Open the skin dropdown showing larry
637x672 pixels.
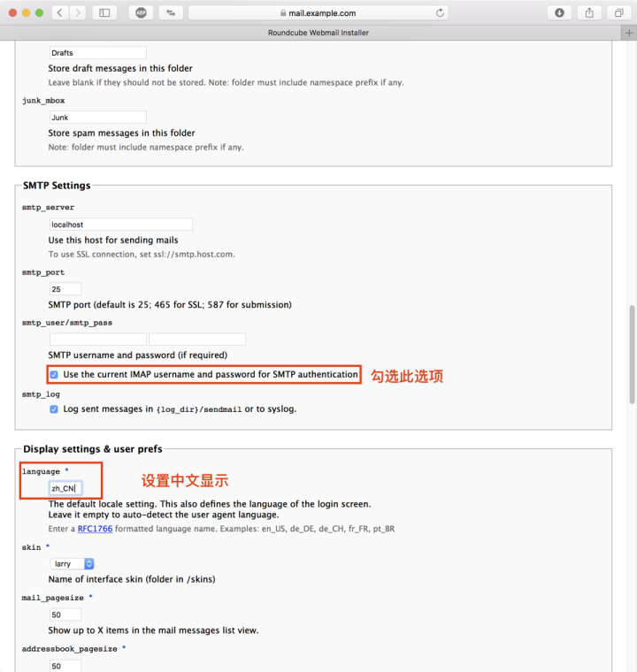tap(73, 564)
